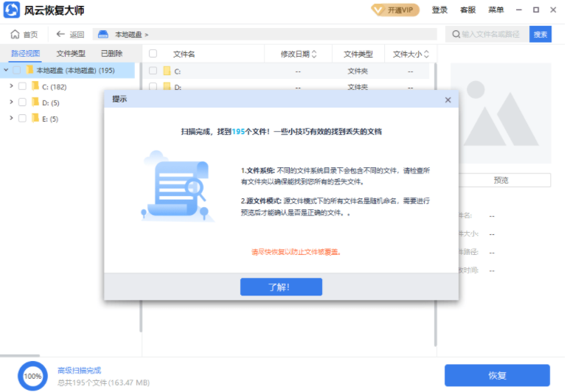This screenshot has height=392, width=584.
Task: Tick the 本地磁盘 (195) tree checkbox
Action: (x=17, y=70)
